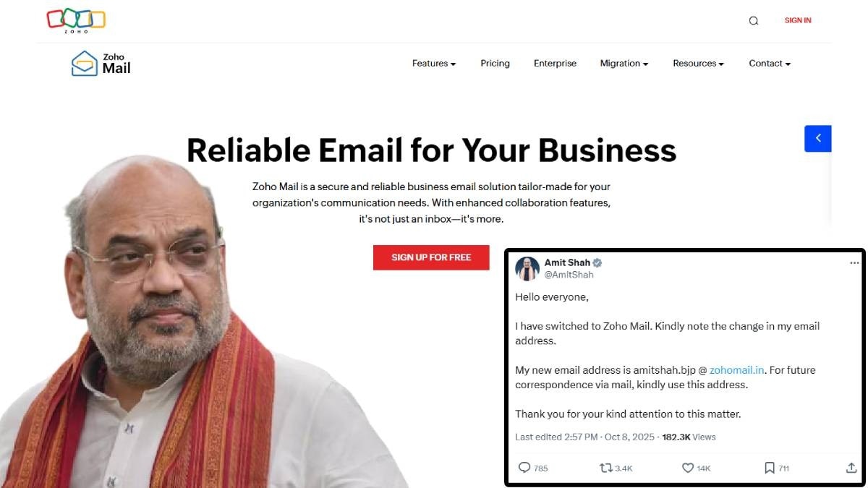Open the zohomail.in link in tweet
This screenshot has height=488, width=868.
[x=736, y=369]
